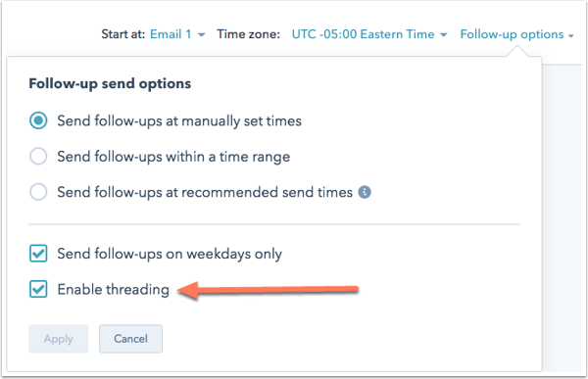The width and height of the screenshot is (588, 379).
Task: Collapse the Follow-up options dropdown
Action: [517, 34]
